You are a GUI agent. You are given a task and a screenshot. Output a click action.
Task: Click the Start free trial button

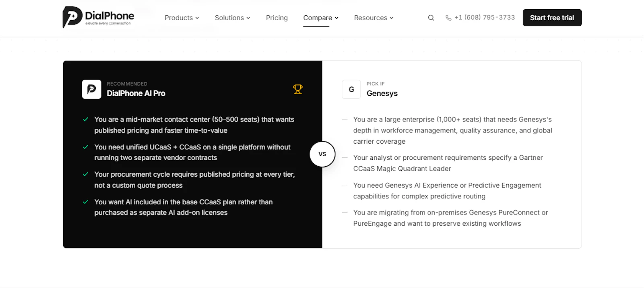(x=552, y=18)
